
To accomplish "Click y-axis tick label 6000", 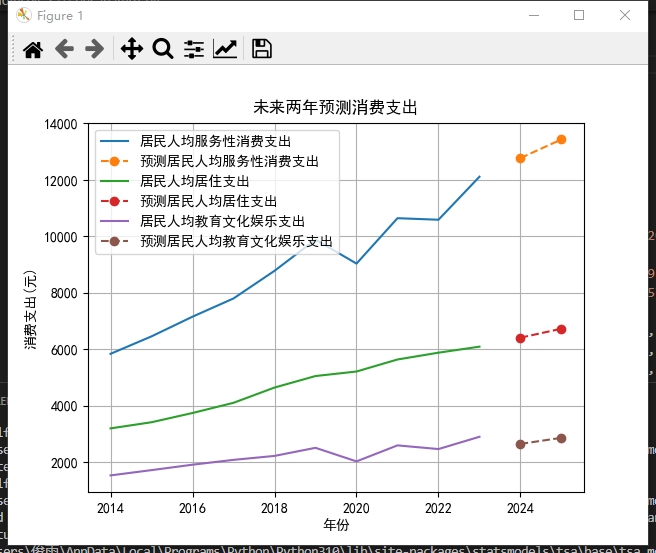I will pos(64,350).
